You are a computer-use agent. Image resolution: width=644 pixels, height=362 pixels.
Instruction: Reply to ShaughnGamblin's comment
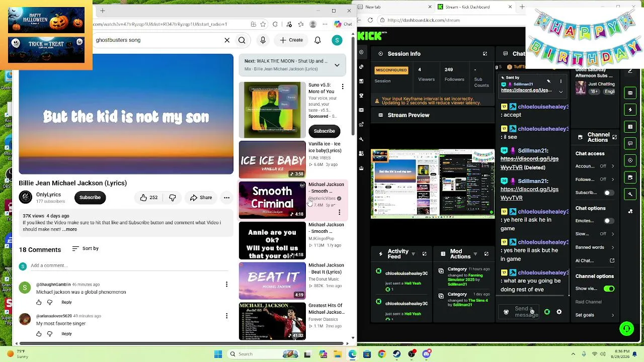coord(66,302)
